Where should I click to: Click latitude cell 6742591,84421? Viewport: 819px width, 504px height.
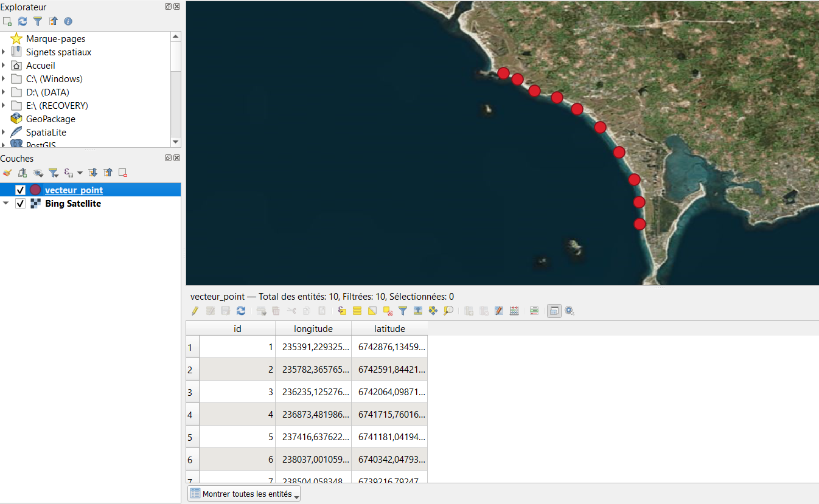tap(389, 370)
